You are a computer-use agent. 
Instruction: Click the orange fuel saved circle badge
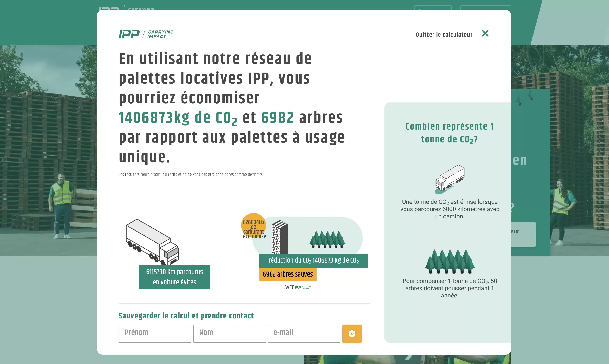[254, 226]
